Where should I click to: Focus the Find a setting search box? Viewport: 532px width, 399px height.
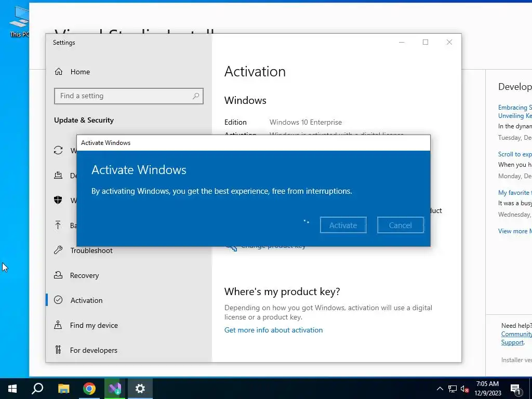pyautogui.click(x=129, y=96)
